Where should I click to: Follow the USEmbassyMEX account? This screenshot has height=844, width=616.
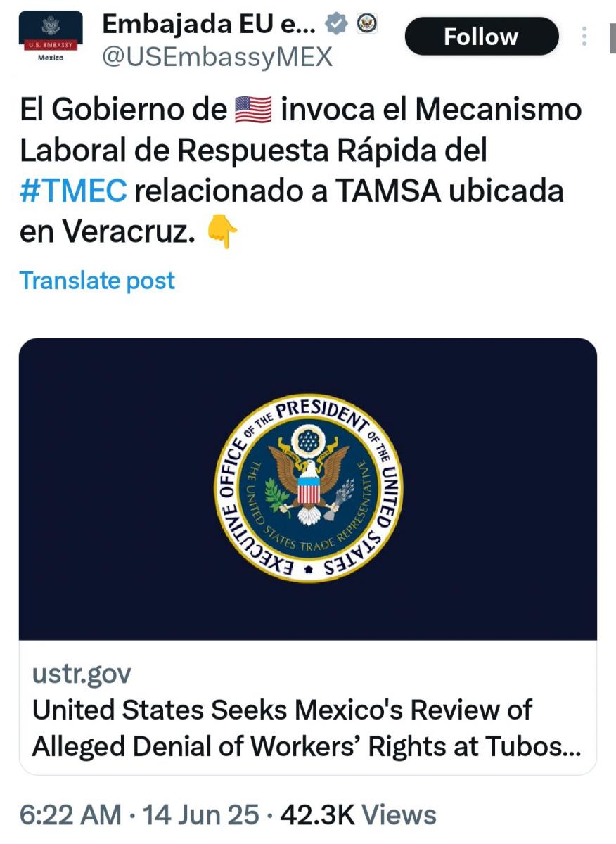point(481,37)
